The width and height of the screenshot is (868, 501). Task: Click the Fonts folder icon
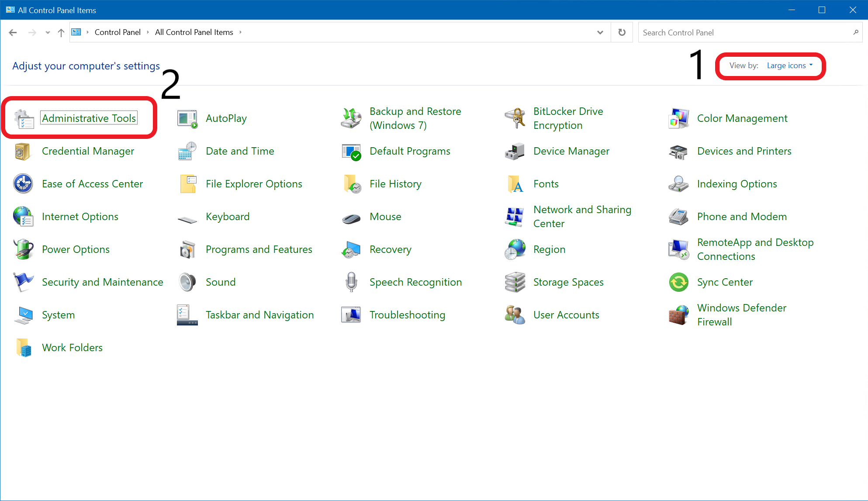[x=515, y=184]
